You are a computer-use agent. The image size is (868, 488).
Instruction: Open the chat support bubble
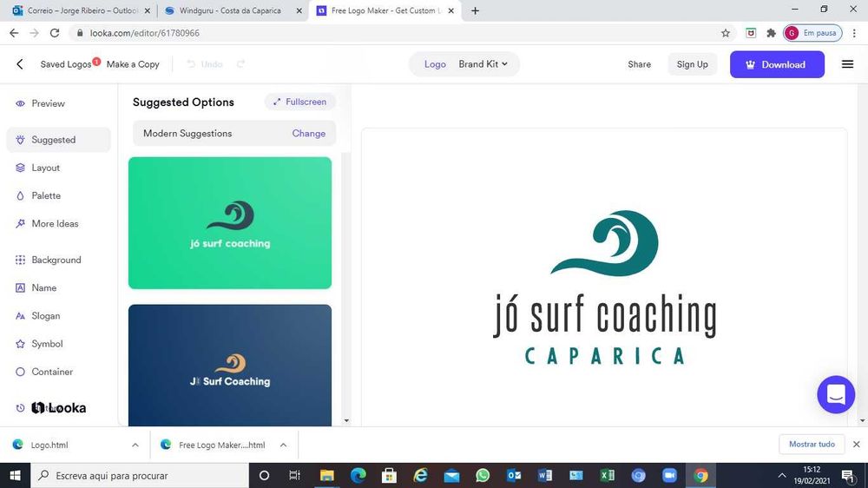coord(836,394)
